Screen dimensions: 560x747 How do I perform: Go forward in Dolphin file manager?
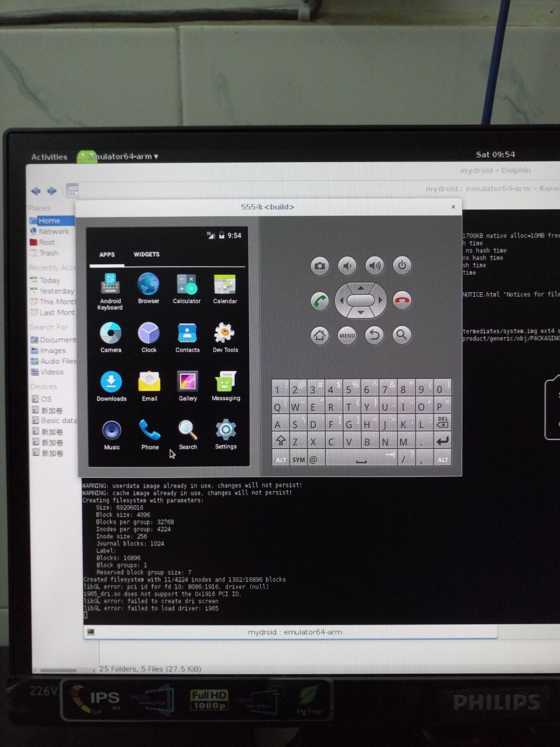click(52, 191)
